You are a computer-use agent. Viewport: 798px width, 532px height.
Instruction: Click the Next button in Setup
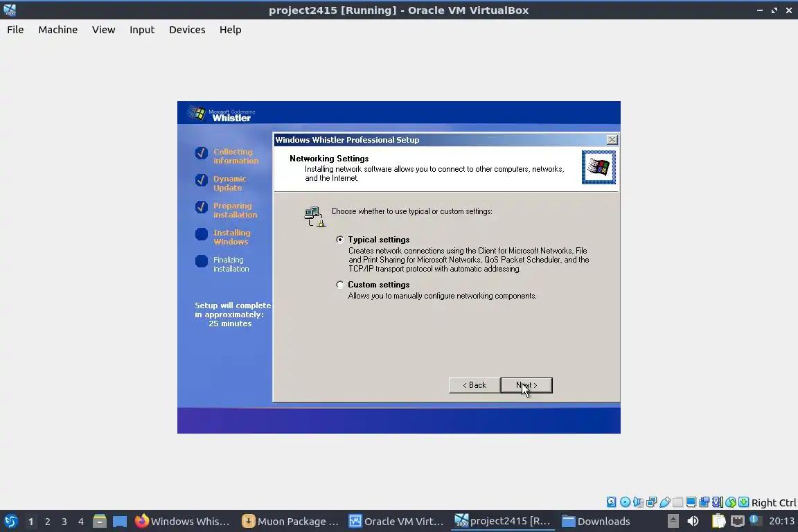tap(526, 385)
